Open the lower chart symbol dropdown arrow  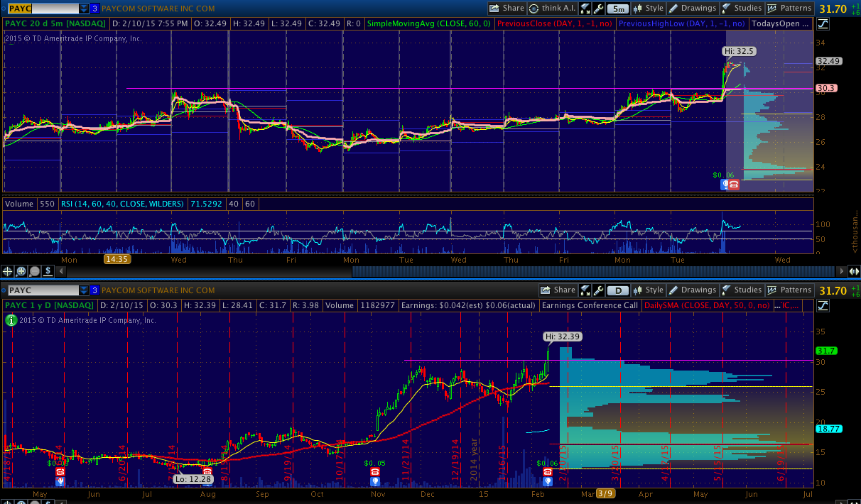[84, 290]
